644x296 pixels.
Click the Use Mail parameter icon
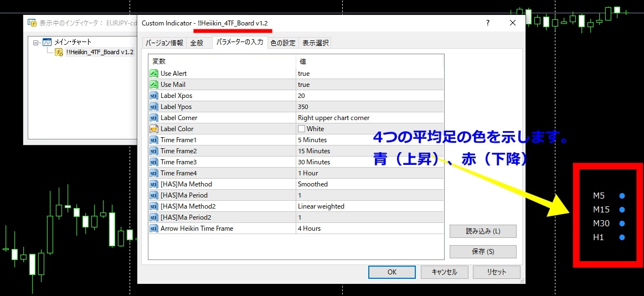154,85
